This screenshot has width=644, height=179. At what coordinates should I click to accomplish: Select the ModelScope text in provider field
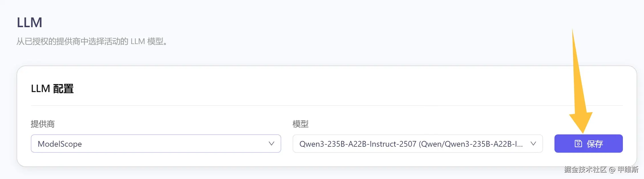60,144
